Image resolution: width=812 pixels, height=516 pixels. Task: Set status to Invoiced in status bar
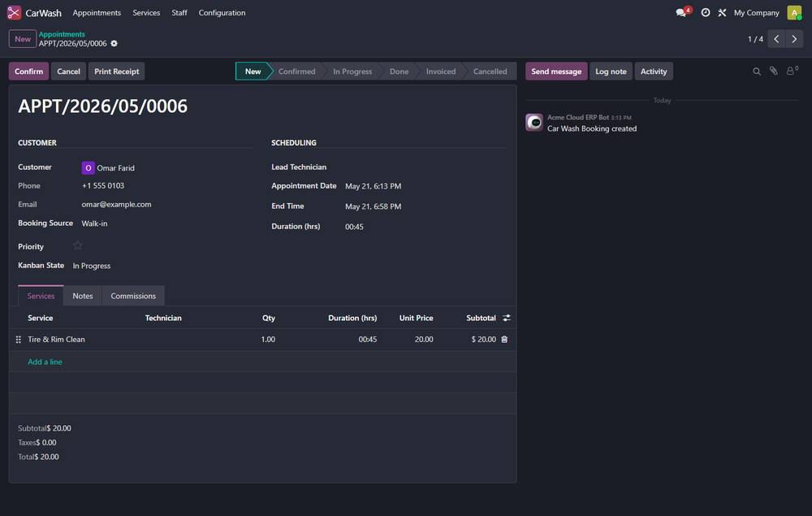[x=441, y=72]
